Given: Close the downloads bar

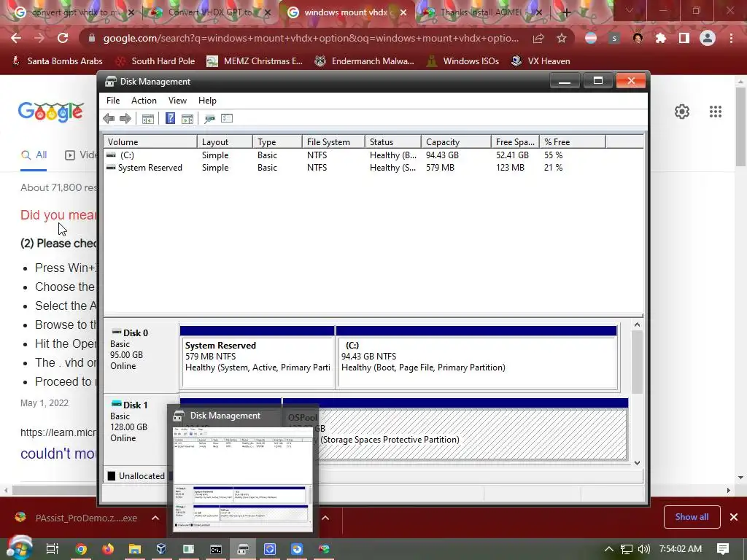Looking at the screenshot, I should coord(734,517).
